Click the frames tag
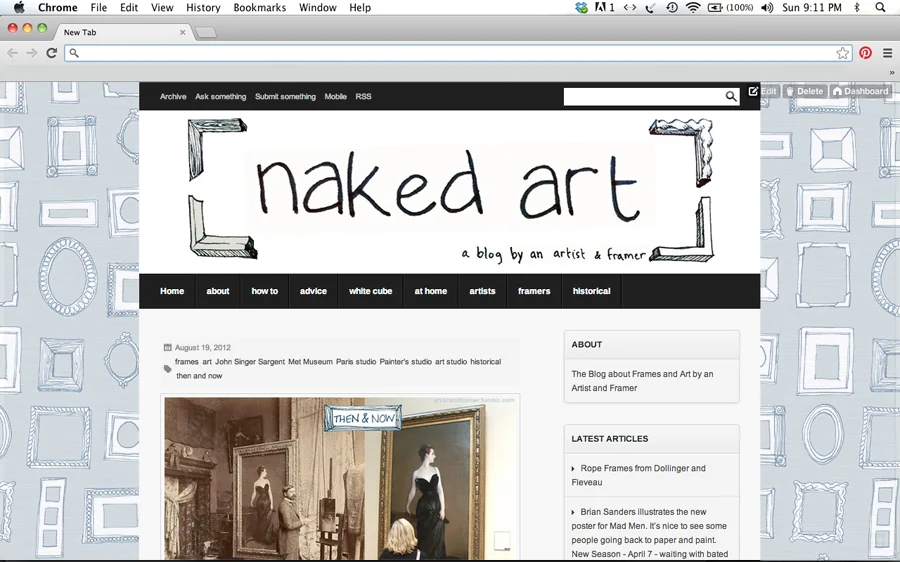The width and height of the screenshot is (900, 562). click(187, 362)
